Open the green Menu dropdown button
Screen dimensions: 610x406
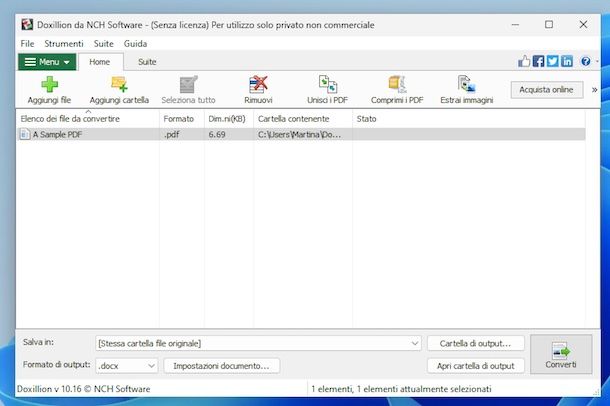pyautogui.click(x=47, y=62)
